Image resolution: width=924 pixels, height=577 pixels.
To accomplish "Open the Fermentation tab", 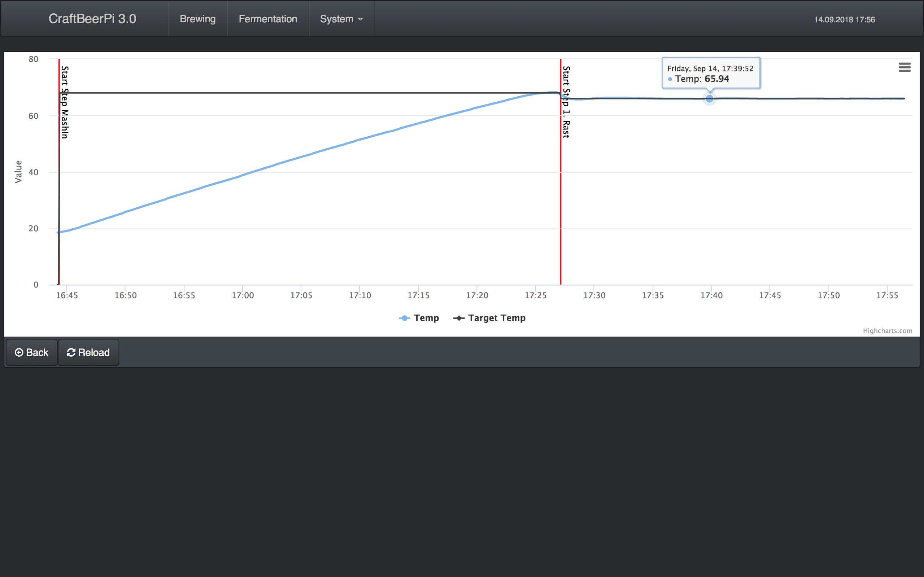I will point(268,19).
